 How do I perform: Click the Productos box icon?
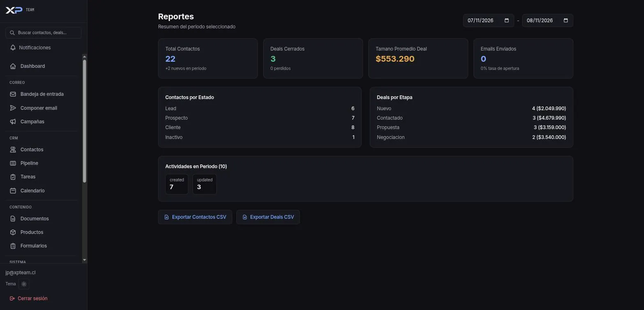point(13,232)
